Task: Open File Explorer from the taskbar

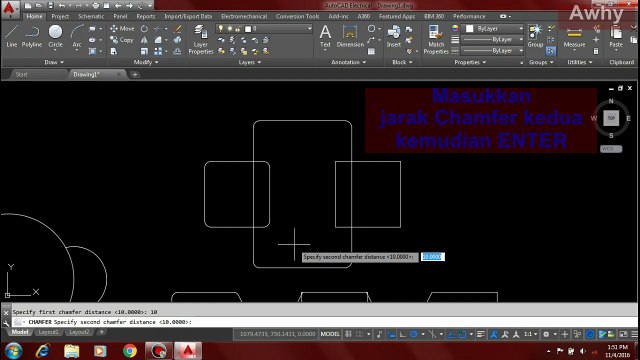Action: point(71,351)
